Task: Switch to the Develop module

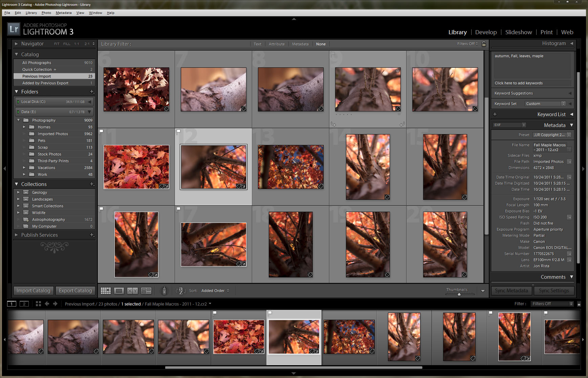Action: pos(486,32)
